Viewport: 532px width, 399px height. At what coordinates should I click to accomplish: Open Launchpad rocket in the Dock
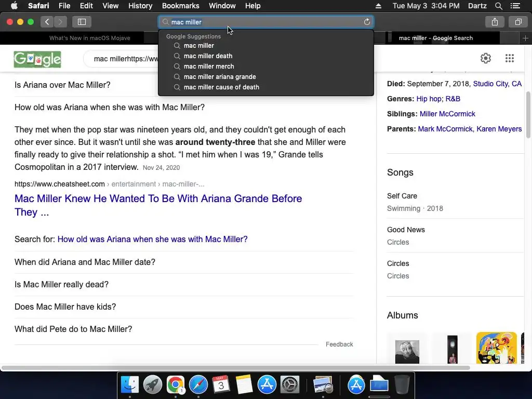(152, 385)
